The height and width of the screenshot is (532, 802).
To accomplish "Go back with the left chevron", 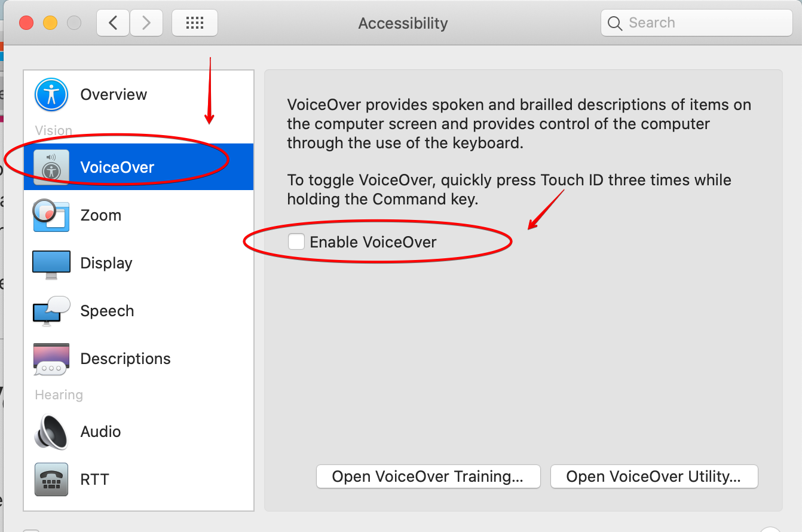I will (x=113, y=23).
